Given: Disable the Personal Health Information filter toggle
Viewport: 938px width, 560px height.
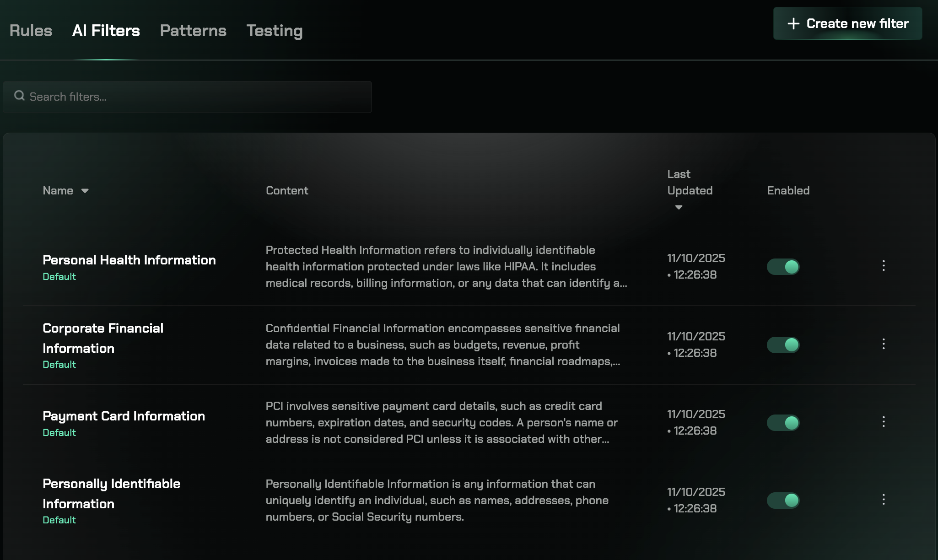Looking at the screenshot, I should 783,267.
